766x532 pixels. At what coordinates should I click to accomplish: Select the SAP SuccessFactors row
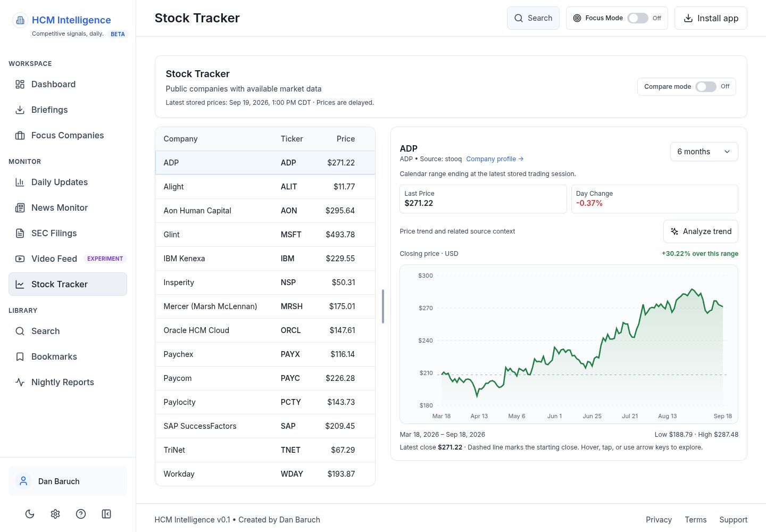coord(265,426)
